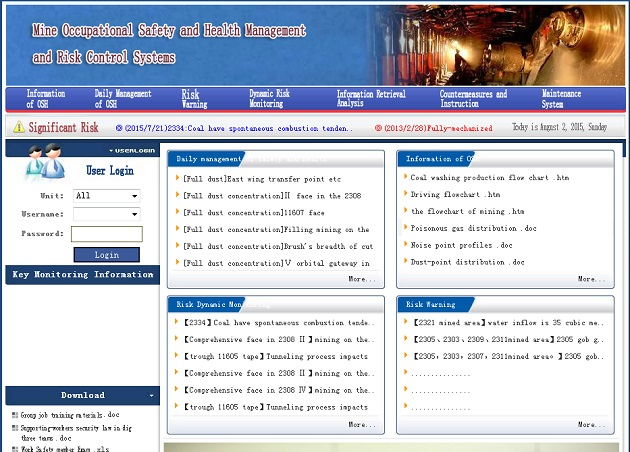Select the Download panel header

83,395
